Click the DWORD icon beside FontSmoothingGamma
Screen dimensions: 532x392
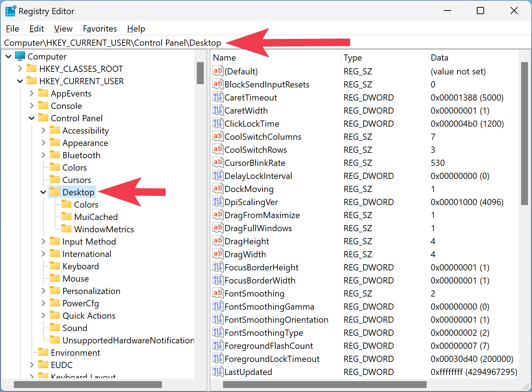[218, 306]
